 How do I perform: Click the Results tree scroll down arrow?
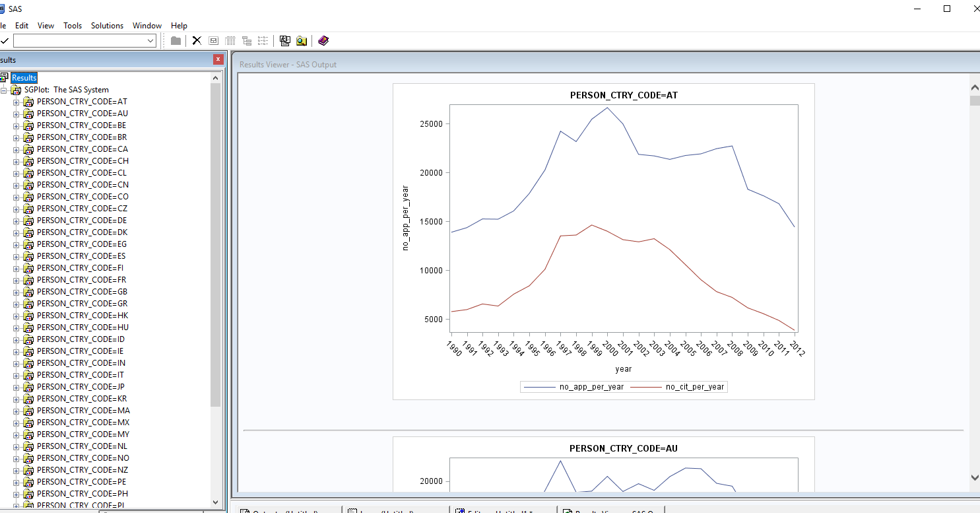[x=215, y=502]
